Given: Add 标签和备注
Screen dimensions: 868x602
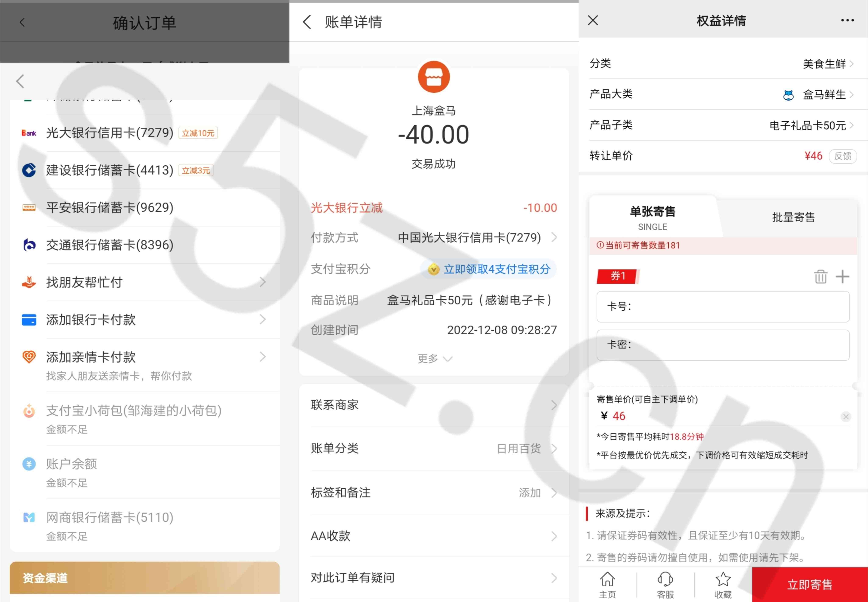Looking at the screenshot, I should point(434,493).
